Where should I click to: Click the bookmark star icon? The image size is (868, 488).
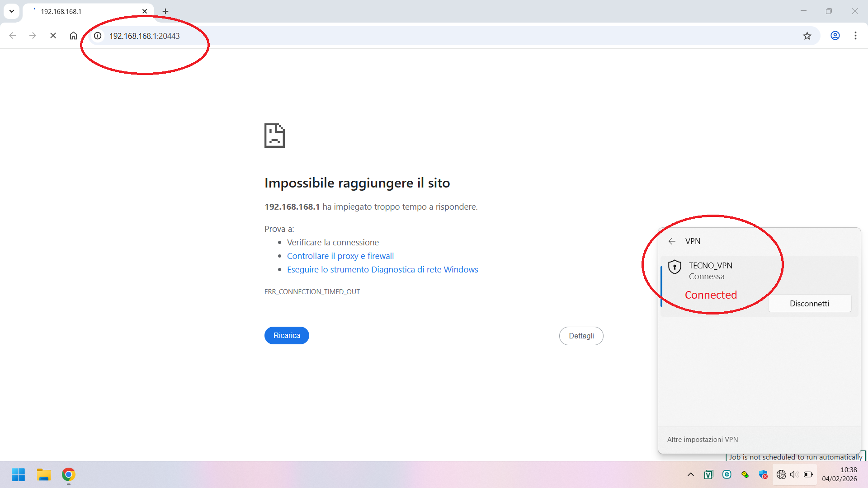coord(807,36)
